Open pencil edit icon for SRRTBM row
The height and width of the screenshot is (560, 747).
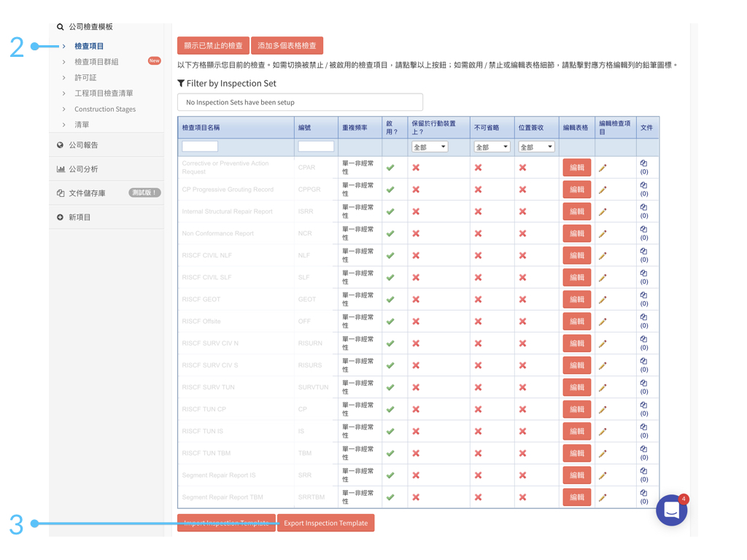(x=603, y=497)
